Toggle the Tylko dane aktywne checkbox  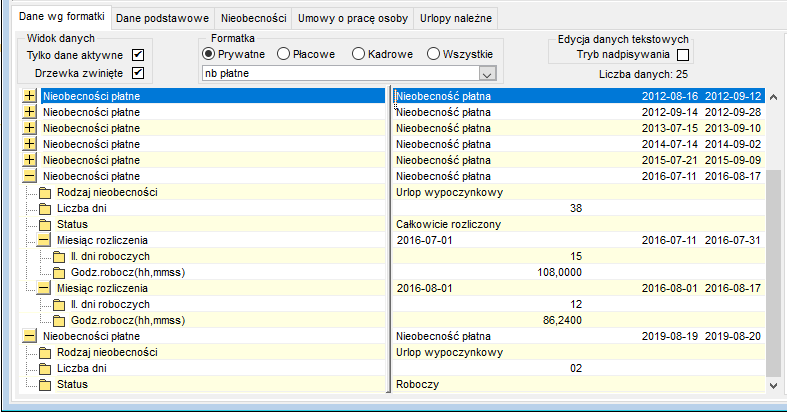pos(138,55)
